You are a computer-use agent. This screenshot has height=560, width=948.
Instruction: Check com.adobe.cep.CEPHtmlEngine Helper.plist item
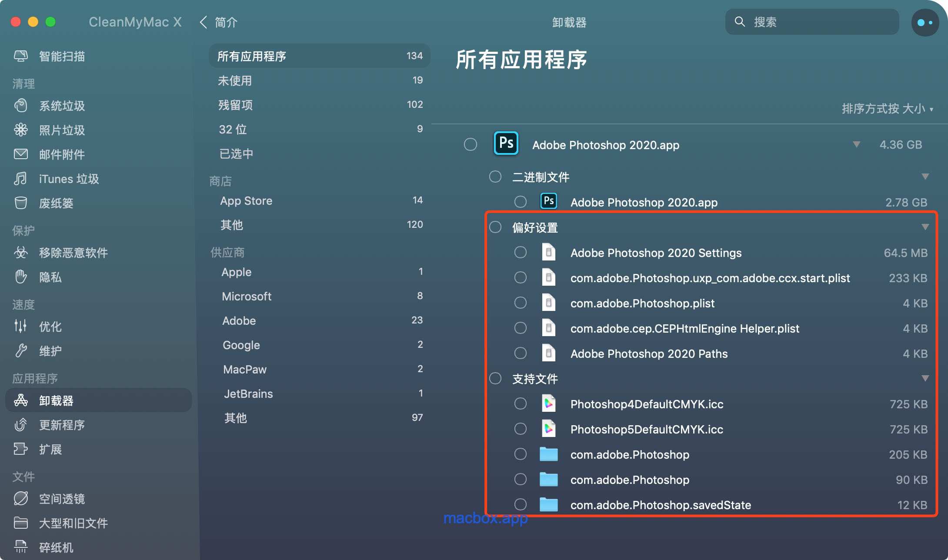521,328
